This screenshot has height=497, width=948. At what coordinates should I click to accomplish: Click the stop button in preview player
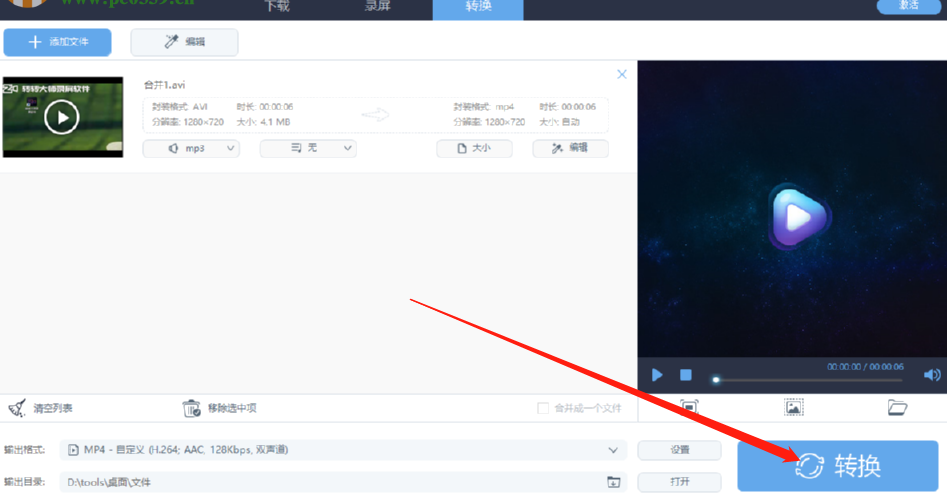[686, 375]
